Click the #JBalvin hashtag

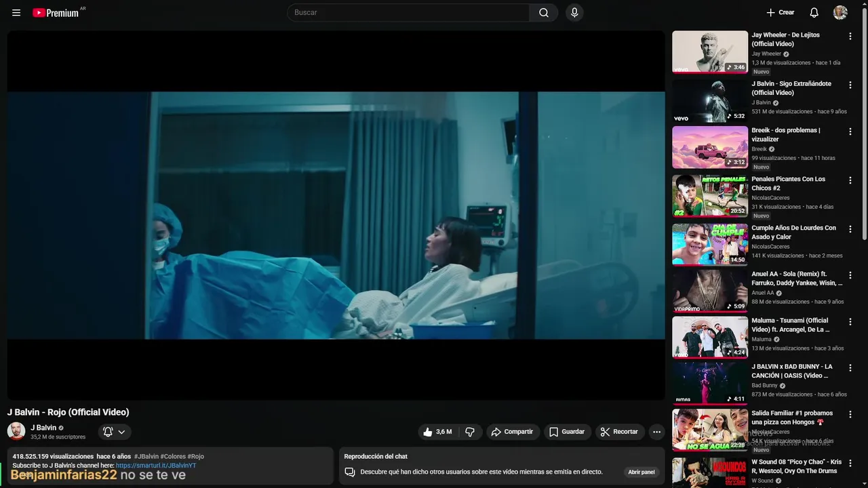coord(146,457)
